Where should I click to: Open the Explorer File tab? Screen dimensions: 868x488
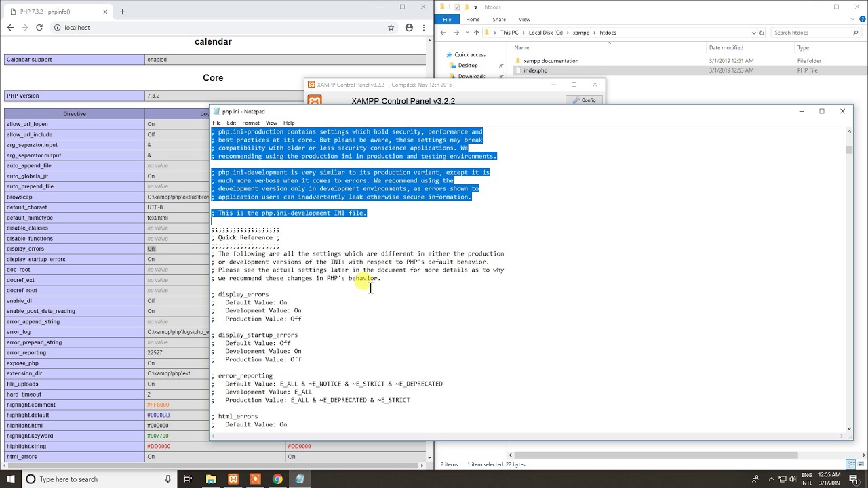(447, 20)
